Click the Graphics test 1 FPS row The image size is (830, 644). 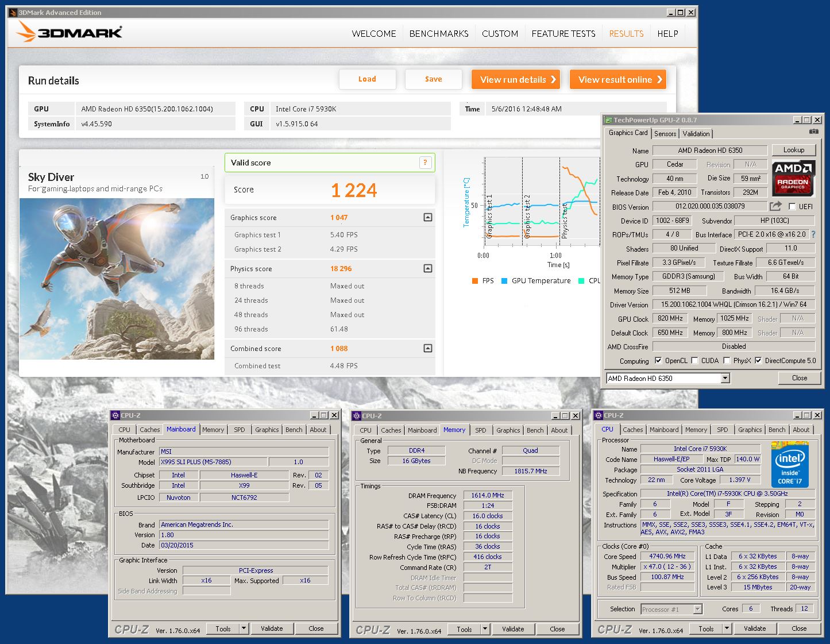click(x=330, y=234)
